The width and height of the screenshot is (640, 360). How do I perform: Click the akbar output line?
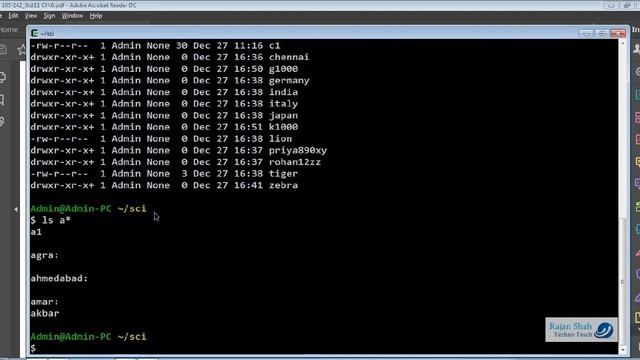[44, 313]
